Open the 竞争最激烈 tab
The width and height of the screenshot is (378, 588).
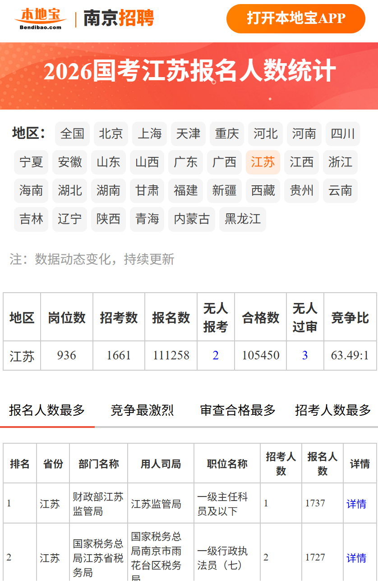point(142,410)
